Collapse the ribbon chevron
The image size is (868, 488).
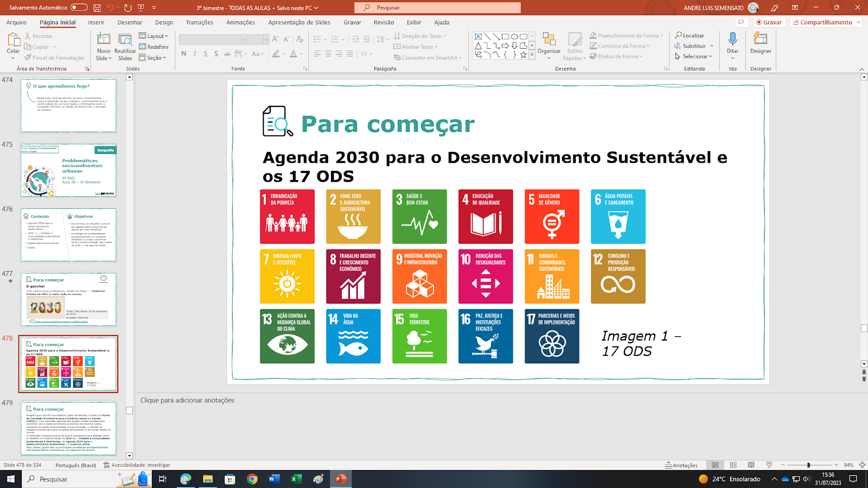[862, 69]
